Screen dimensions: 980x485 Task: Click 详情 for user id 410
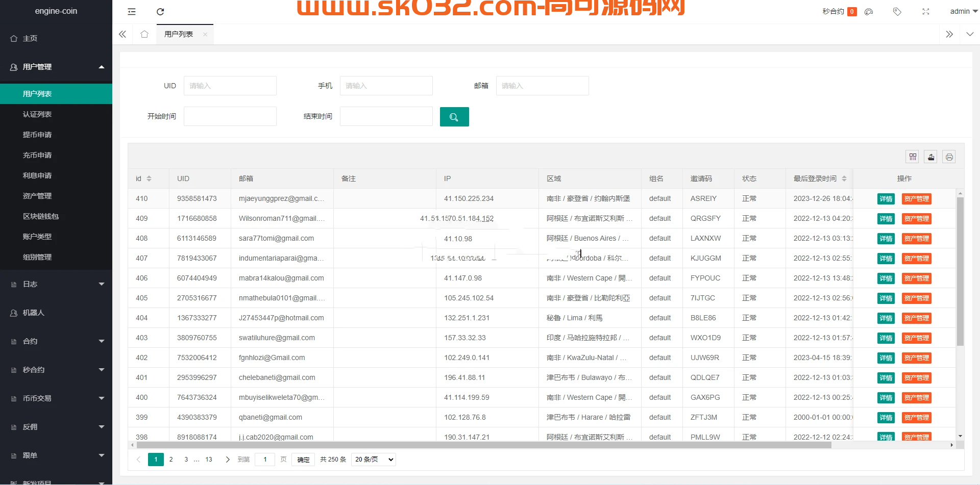point(886,199)
